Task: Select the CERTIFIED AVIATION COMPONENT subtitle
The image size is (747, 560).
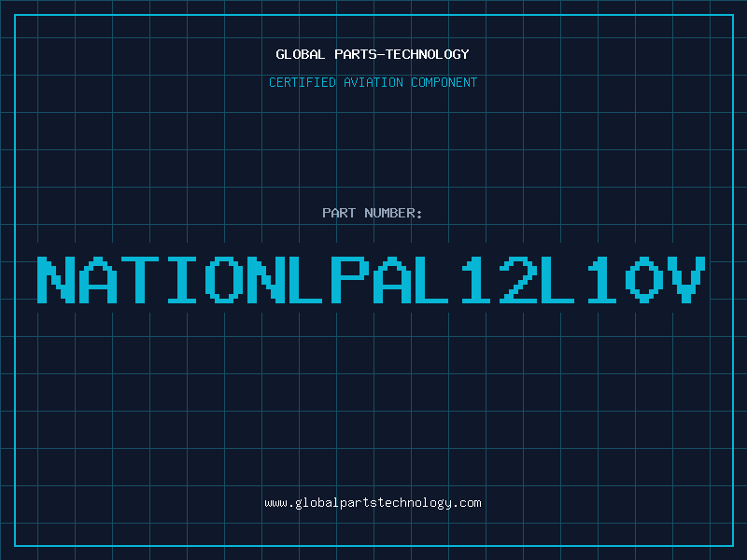Action: click(x=373, y=82)
